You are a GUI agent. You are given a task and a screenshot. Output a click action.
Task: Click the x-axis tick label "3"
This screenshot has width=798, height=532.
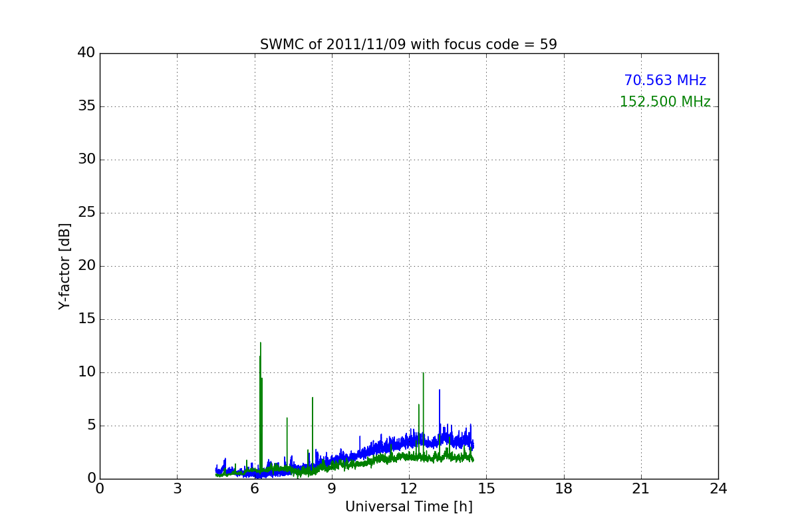tap(177, 489)
